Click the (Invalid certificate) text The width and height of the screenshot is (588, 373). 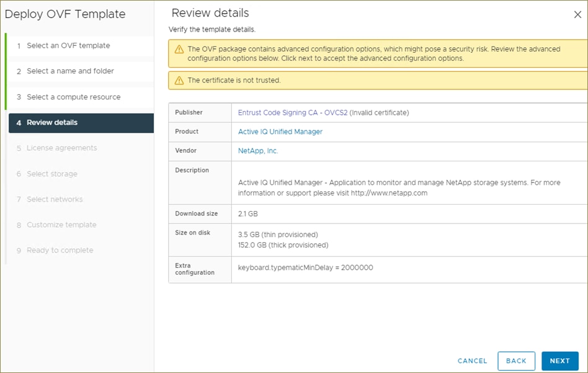[x=379, y=112]
